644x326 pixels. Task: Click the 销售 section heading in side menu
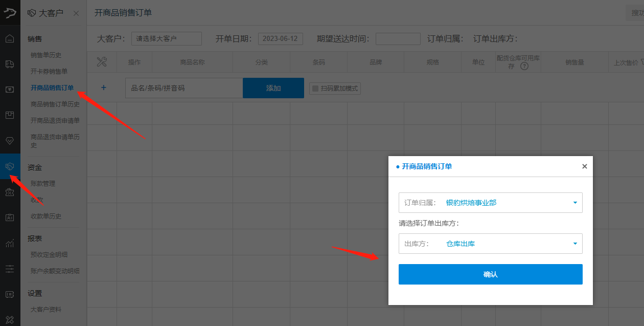point(35,39)
